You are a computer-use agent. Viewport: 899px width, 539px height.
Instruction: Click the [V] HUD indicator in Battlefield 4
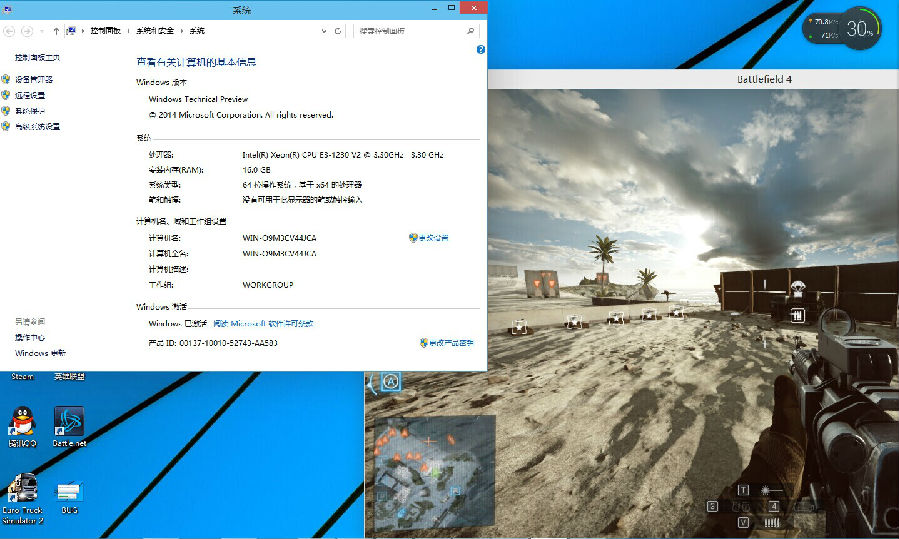[x=743, y=522]
